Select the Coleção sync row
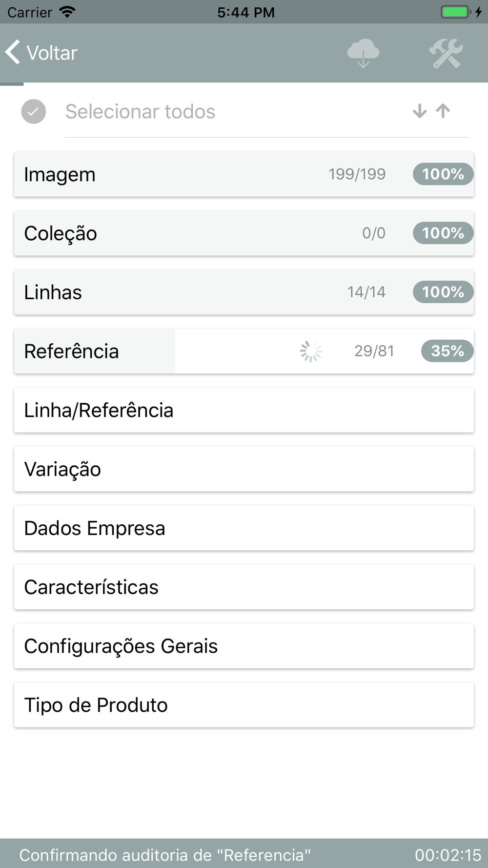The width and height of the screenshot is (488, 868). pos(195,233)
